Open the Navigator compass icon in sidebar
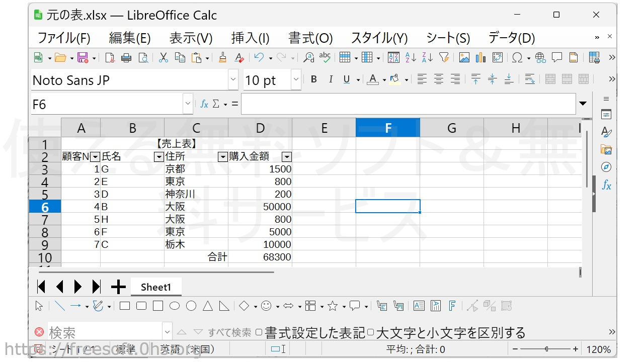644x362 pixels. pos(606,167)
